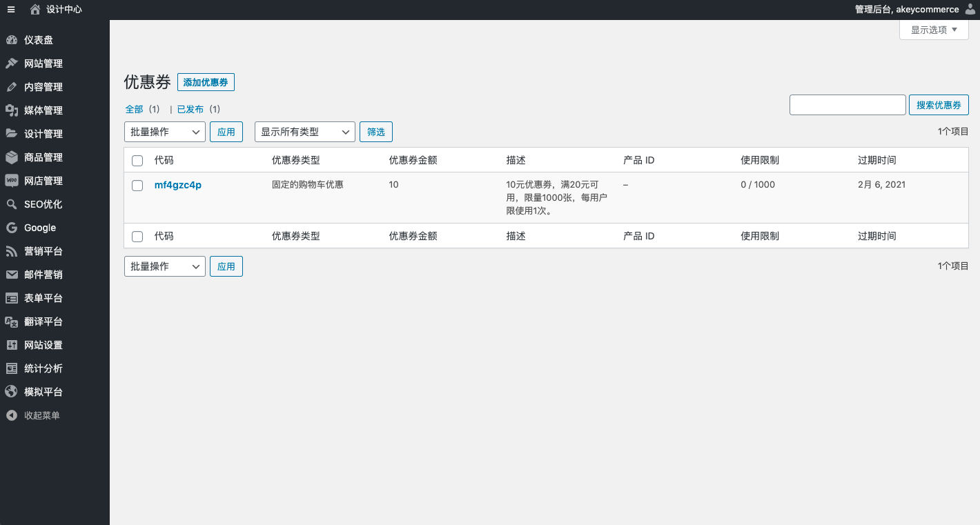The height and width of the screenshot is (525, 980).
Task: Click the coupon description starting 10元优惠券
Action: (x=557, y=198)
